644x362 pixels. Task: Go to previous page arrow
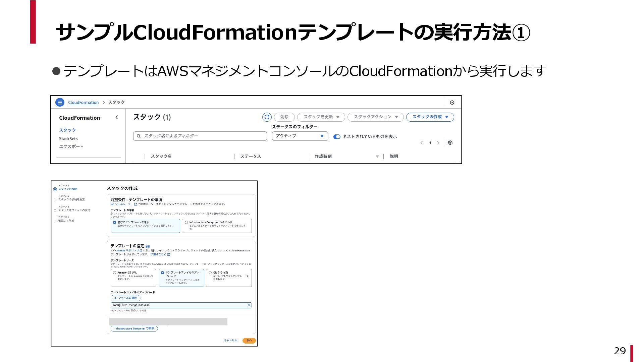[422, 143]
